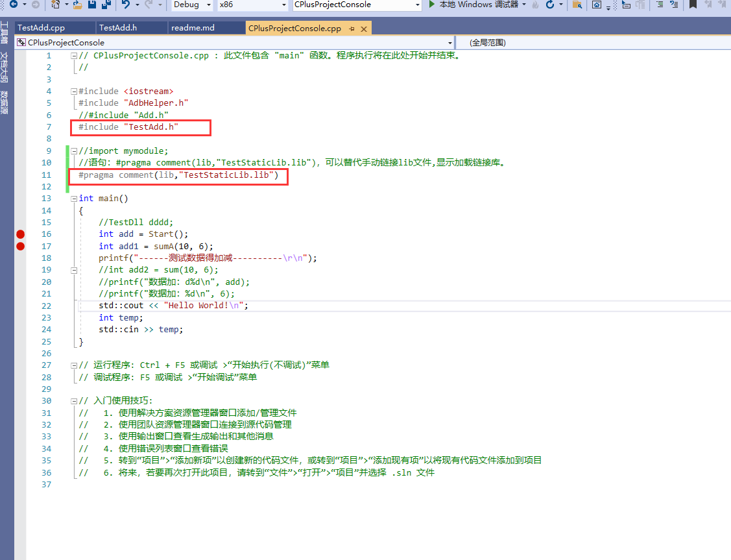This screenshot has width=731, height=560.
Task: Toggle bookmark with the bookmark icon
Action: click(x=693, y=4)
